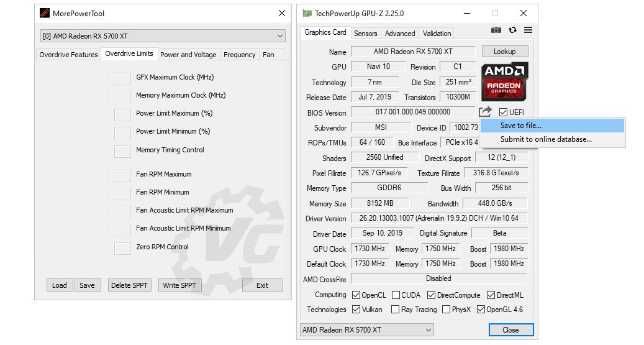The width and height of the screenshot is (644, 345).
Task: Click the BIOS share/export arrow icon
Action: [x=485, y=112]
